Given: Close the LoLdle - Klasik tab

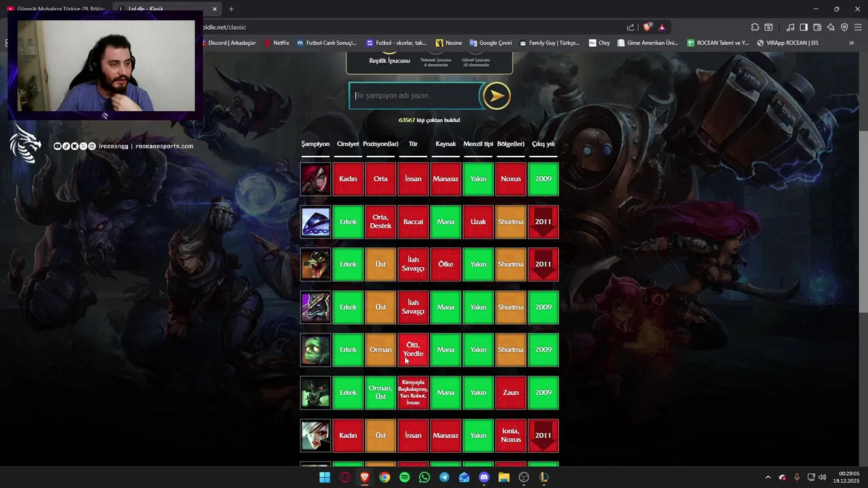Looking at the screenshot, I should [x=215, y=9].
